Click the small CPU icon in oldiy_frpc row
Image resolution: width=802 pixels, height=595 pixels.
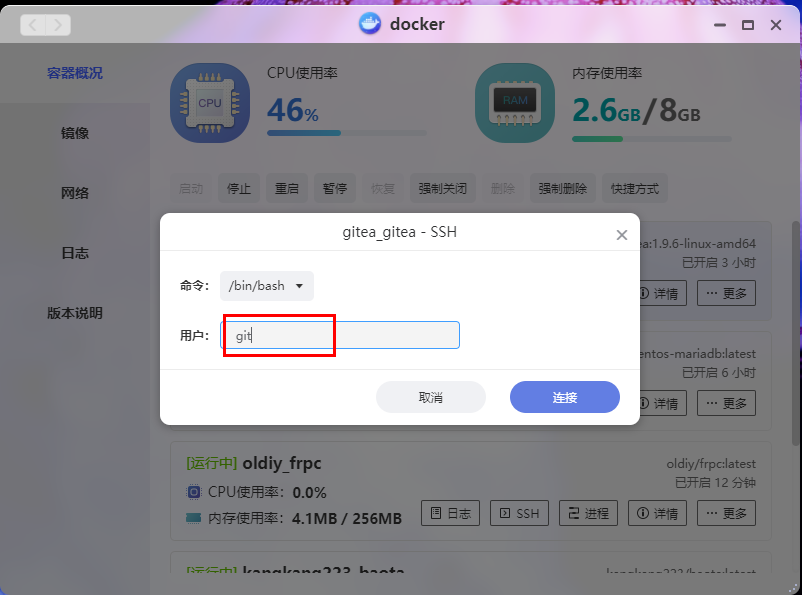coord(194,492)
